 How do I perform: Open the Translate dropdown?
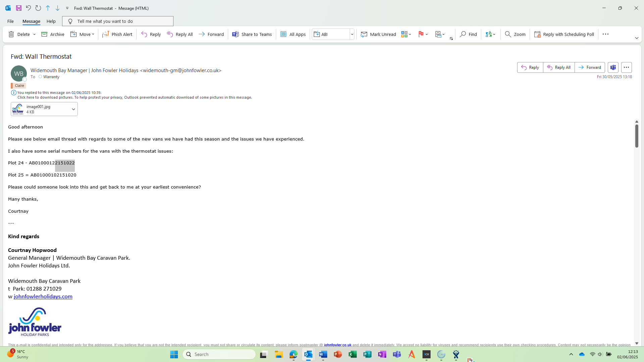(x=490, y=34)
